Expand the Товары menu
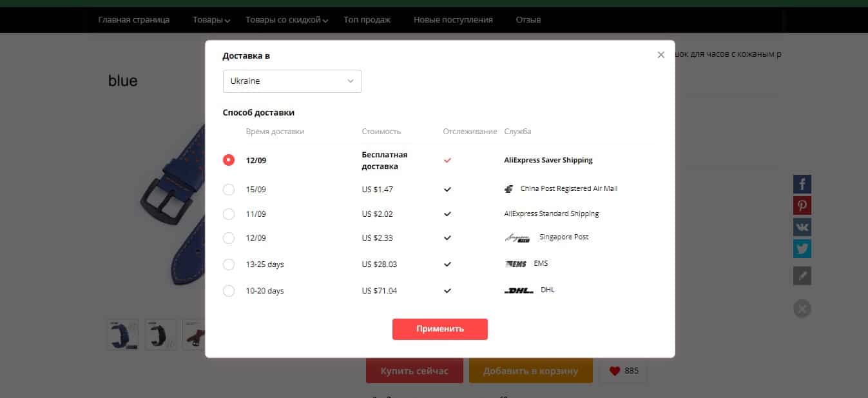Screen dimensions: 868x398 point(211,20)
